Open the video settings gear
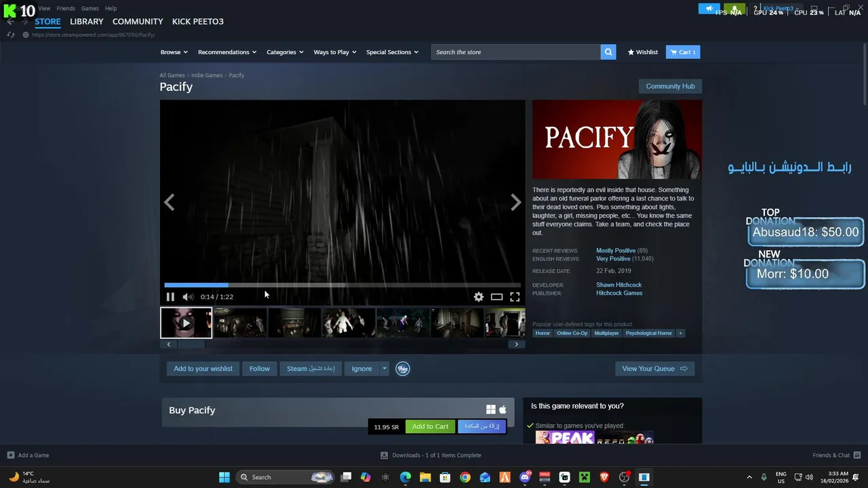Viewport: 868px width, 488px height. [479, 297]
